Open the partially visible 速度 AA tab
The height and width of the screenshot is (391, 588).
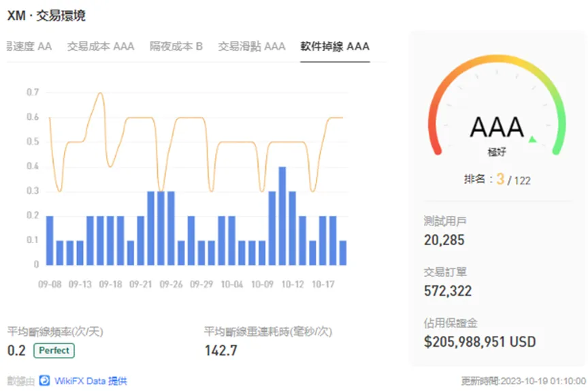[x=29, y=46]
